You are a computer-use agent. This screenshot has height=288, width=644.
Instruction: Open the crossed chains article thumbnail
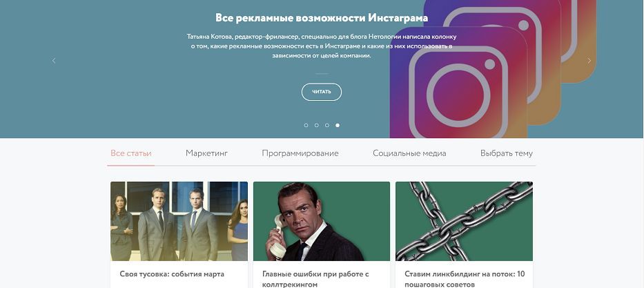coord(464,222)
